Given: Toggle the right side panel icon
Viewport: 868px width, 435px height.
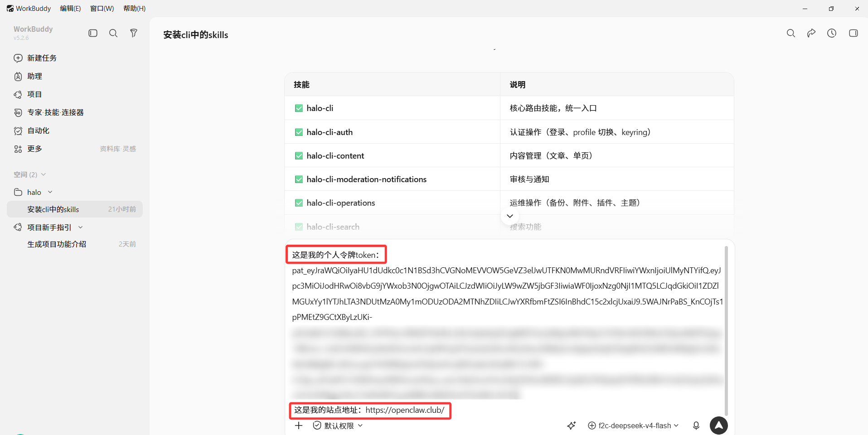Looking at the screenshot, I should pyautogui.click(x=853, y=33).
